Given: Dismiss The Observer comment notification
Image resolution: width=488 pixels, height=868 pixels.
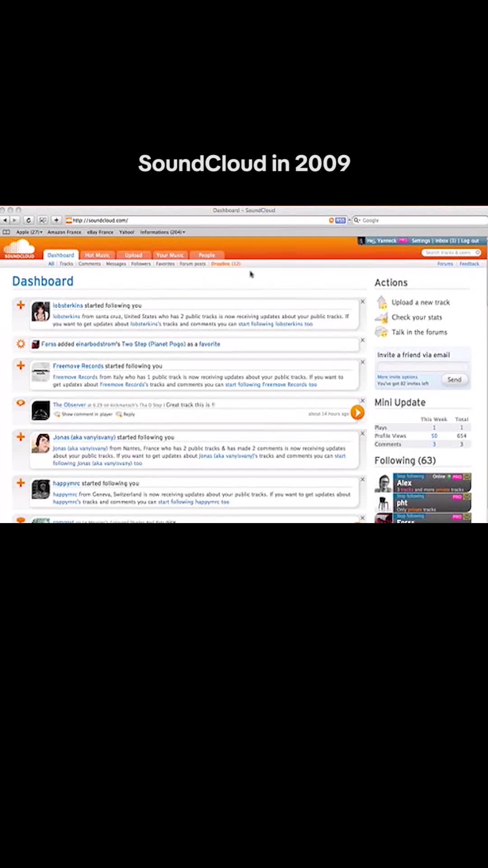Looking at the screenshot, I should pyautogui.click(x=362, y=401).
